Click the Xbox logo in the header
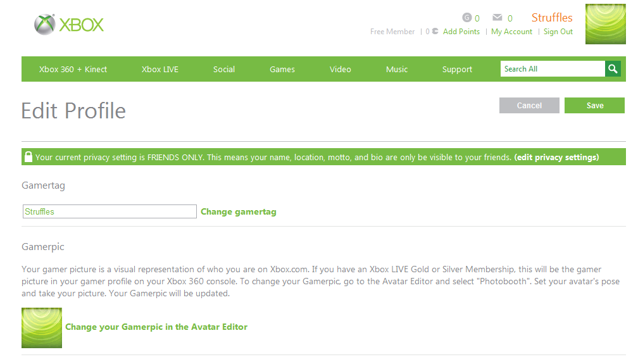The height and width of the screenshot is (364, 638). (x=69, y=25)
